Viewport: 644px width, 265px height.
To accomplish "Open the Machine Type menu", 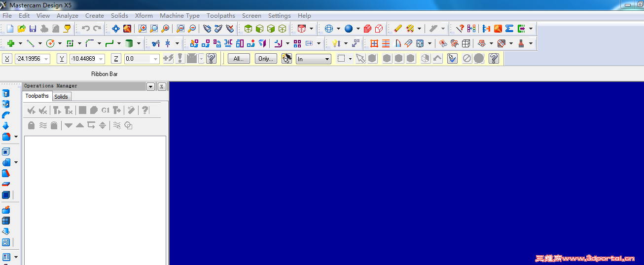I will tap(179, 16).
